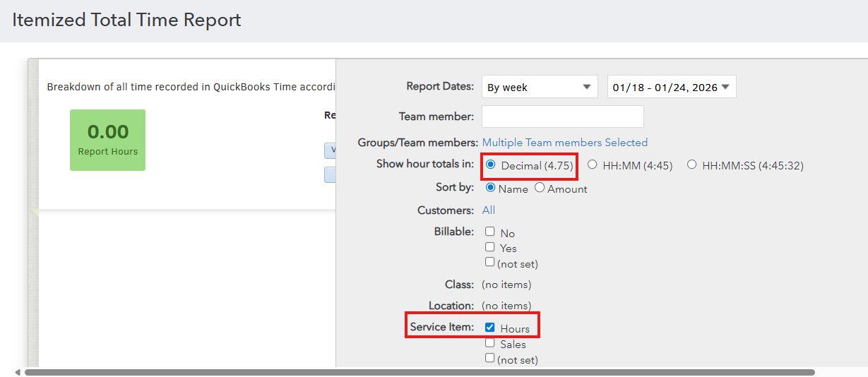
Task: Sort report by Name
Action: point(491,188)
